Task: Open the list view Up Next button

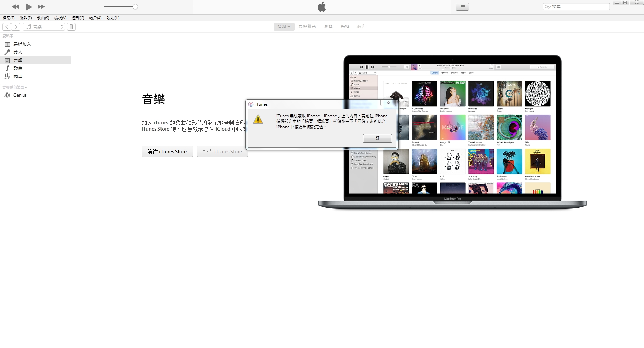Action: coord(462,7)
